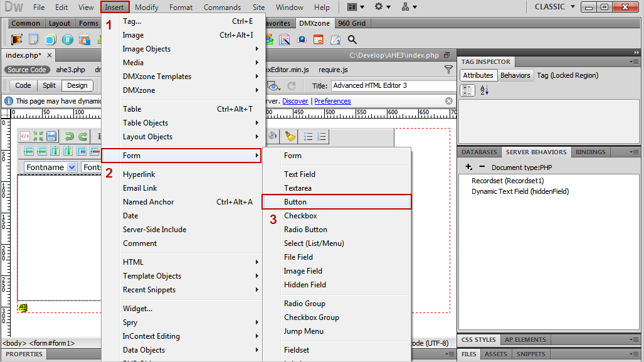Select the Source Code related-file pill
The image size is (644, 362).
(27, 70)
